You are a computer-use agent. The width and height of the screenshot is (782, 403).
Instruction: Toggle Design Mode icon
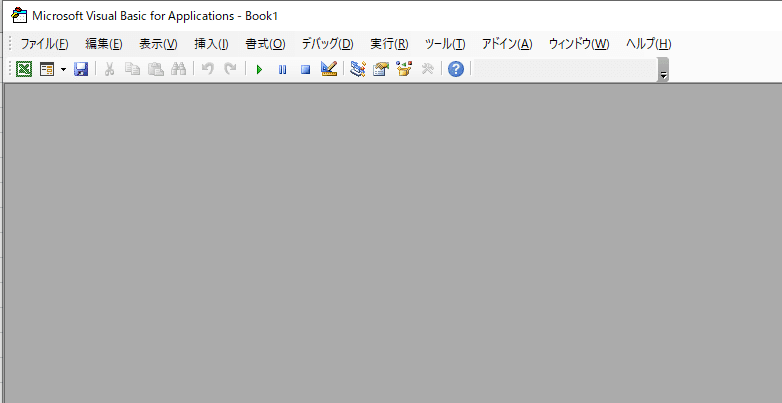point(329,69)
